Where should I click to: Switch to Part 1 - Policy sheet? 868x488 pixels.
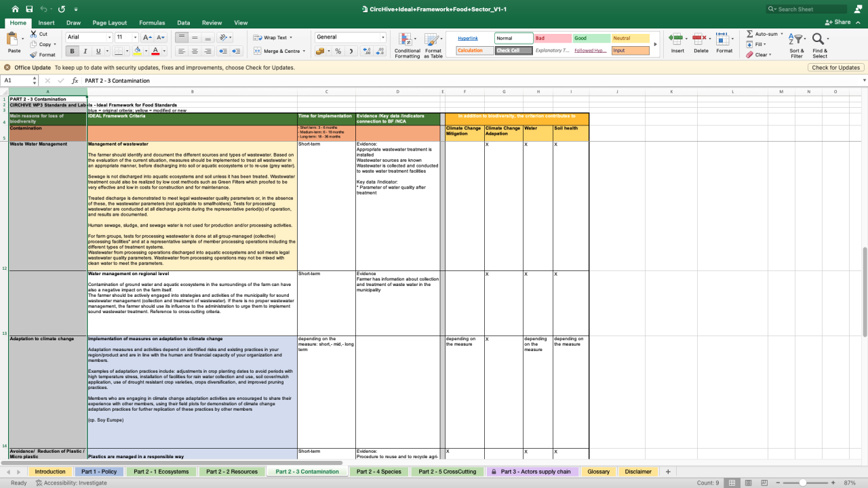pos(100,472)
